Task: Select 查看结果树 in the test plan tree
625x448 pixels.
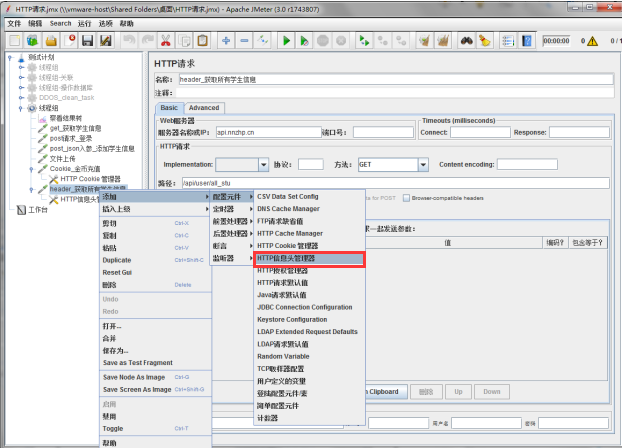Action: [66, 118]
